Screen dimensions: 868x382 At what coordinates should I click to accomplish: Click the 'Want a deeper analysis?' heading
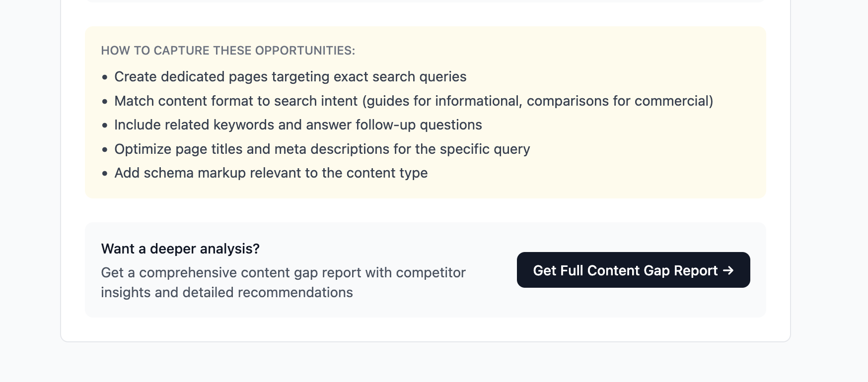180,249
